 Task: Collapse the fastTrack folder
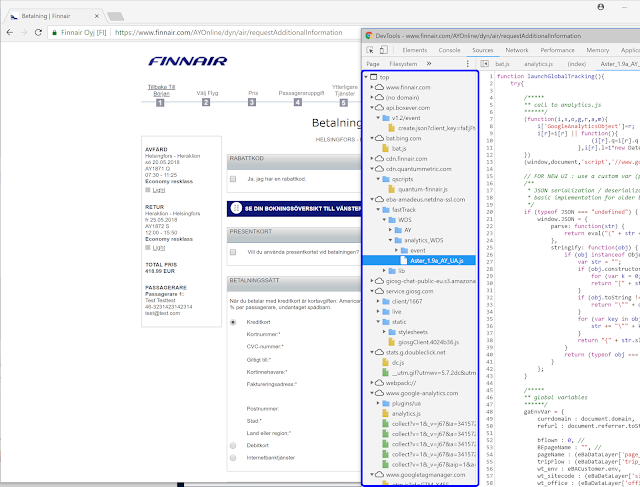coord(378,209)
